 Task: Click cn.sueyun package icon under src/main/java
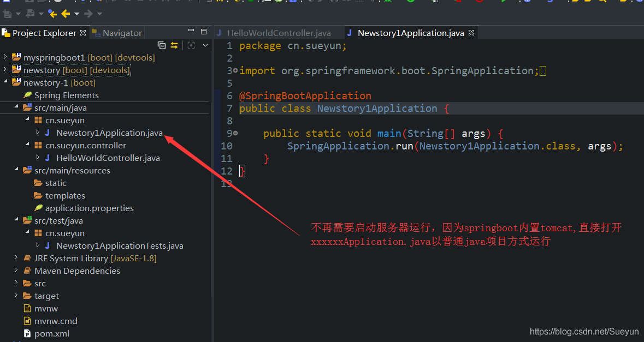click(x=38, y=120)
